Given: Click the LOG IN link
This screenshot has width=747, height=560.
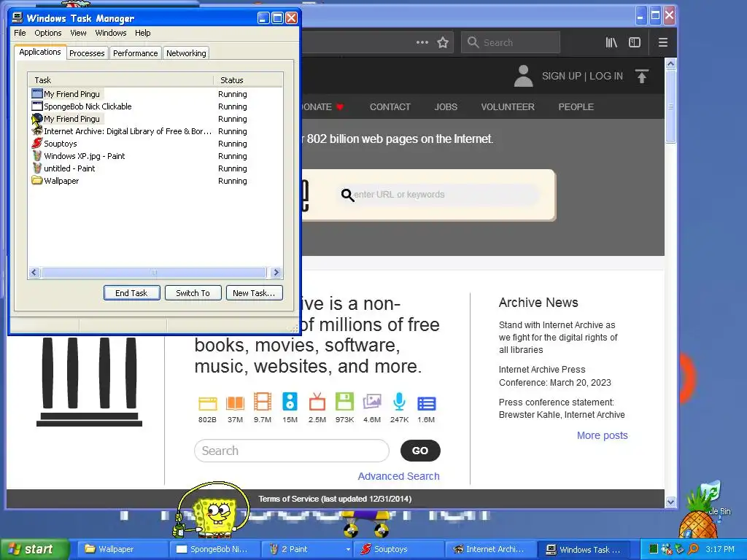Looking at the screenshot, I should coord(606,76).
